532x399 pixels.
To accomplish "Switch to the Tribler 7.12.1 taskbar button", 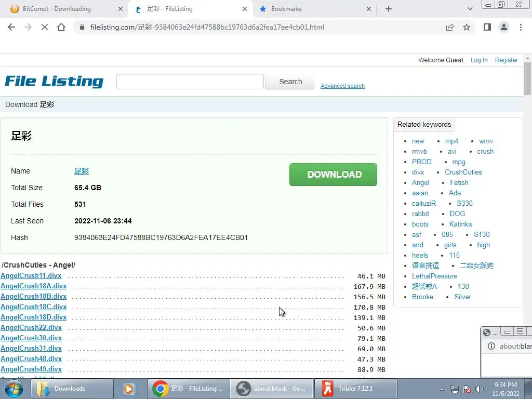I will [x=355, y=389].
